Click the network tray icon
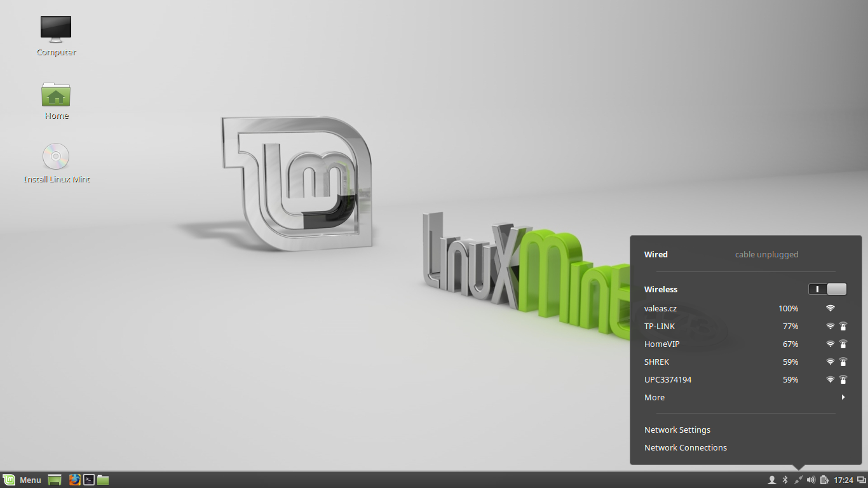The image size is (868, 488). click(x=799, y=480)
